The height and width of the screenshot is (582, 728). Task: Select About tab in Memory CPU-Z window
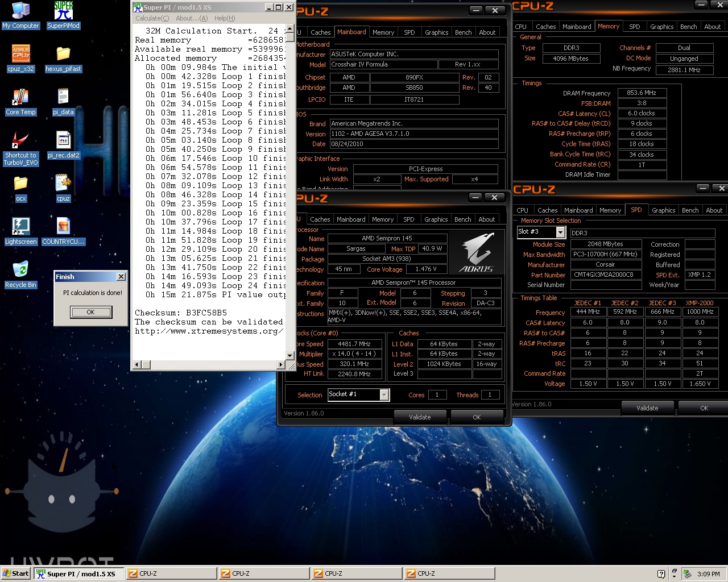(x=712, y=27)
